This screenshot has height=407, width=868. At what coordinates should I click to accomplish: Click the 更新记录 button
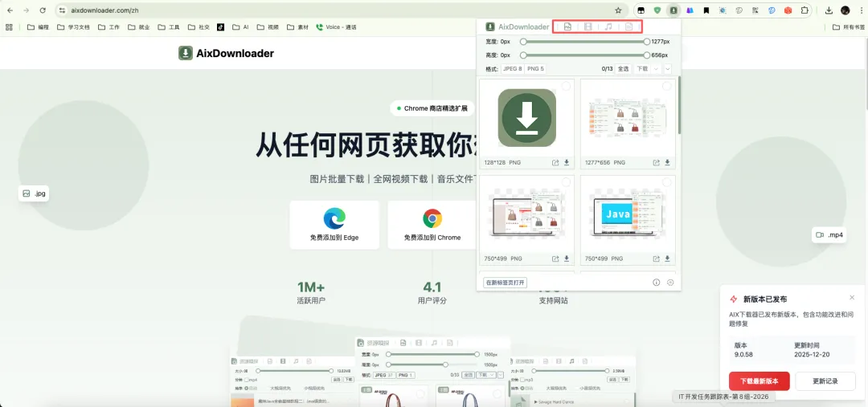825,381
